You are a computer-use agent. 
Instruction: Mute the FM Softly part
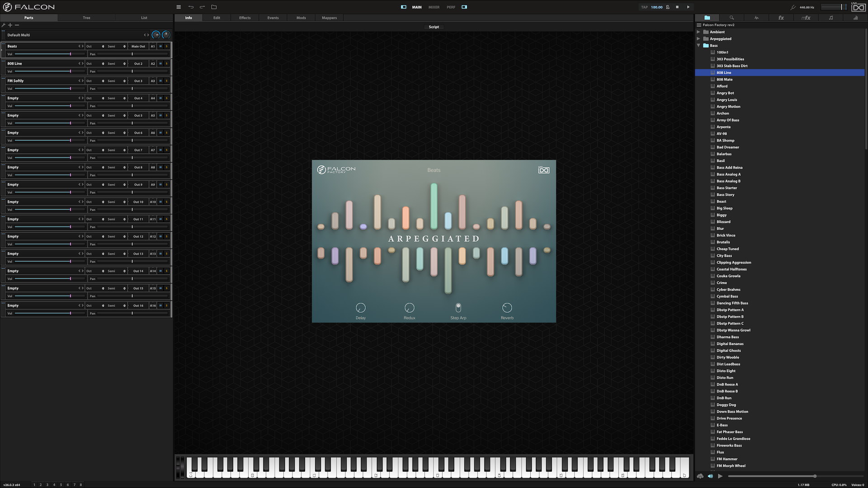pos(160,81)
